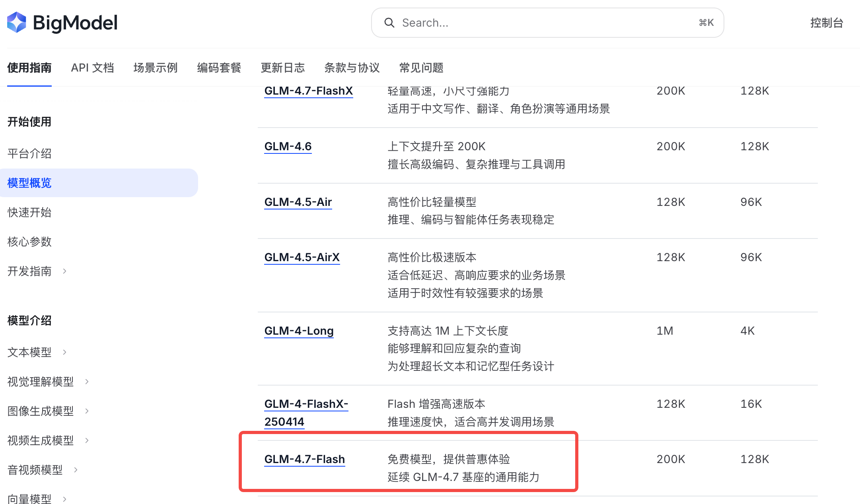Open the GLM-4.7-Flash model link
860x504 pixels.
pos(305,459)
